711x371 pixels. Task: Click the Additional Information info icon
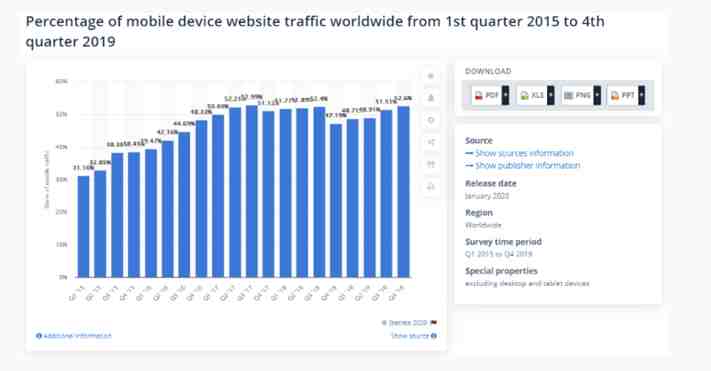click(x=39, y=336)
